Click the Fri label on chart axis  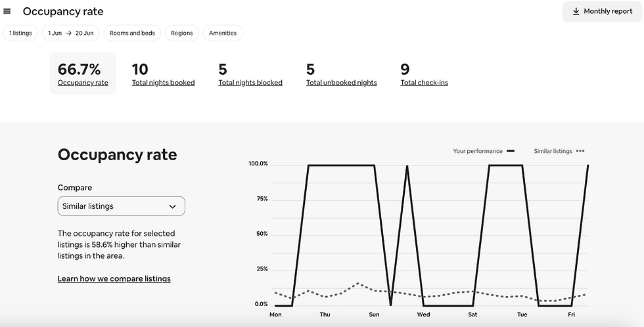[x=571, y=315]
